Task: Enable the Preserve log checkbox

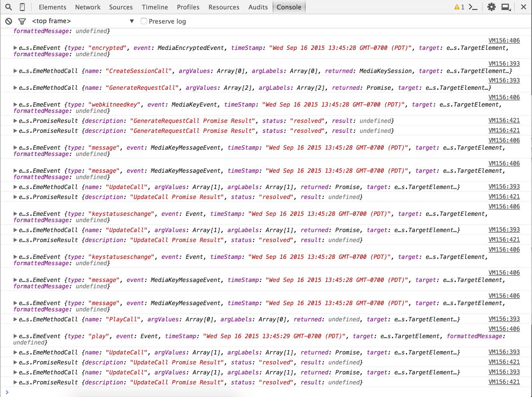Action: (144, 21)
